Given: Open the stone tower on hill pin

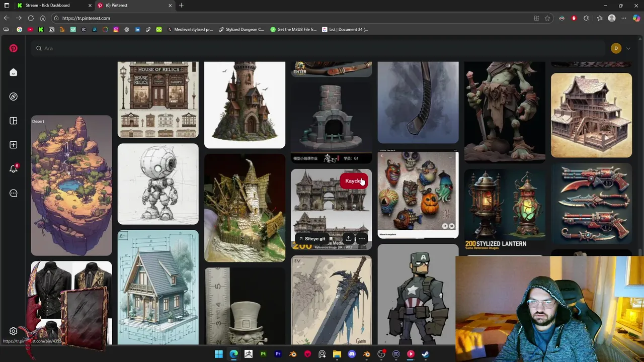Looking at the screenshot, I should pos(245,105).
